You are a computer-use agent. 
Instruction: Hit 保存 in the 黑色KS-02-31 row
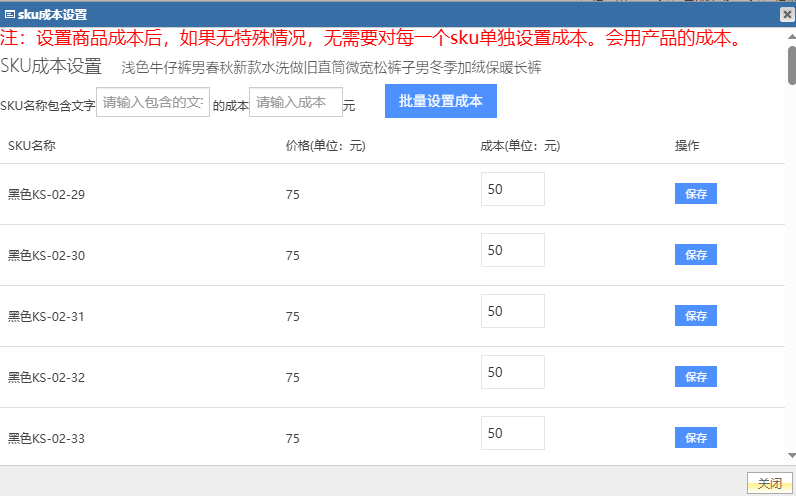[695, 316]
